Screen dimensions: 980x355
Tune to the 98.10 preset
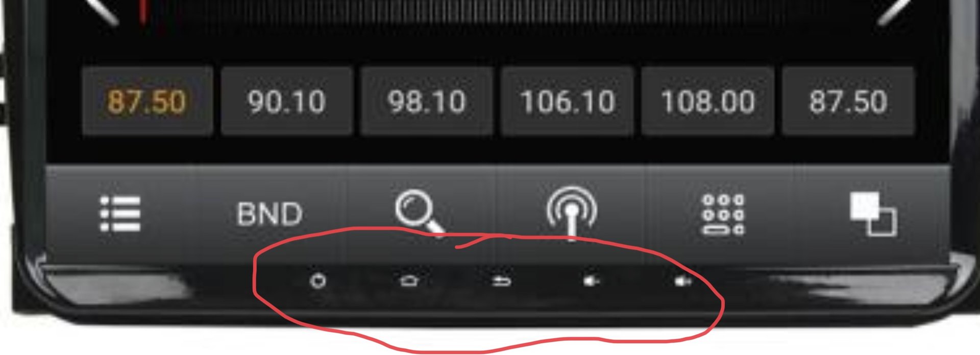(427, 101)
